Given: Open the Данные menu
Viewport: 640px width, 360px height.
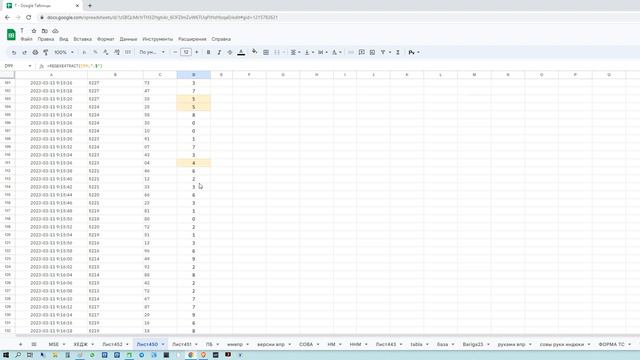Looking at the screenshot, I should pos(128,39).
